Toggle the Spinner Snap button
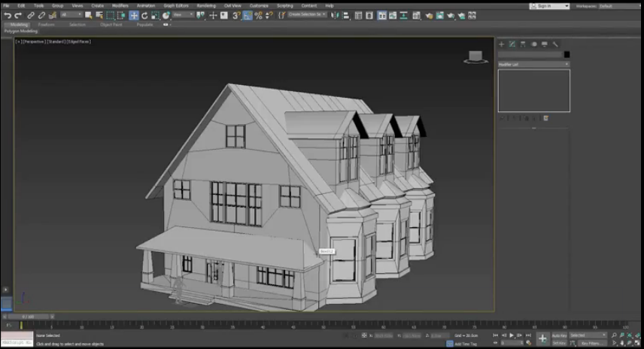Image resolution: width=644 pixels, height=349 pixels. coord(269,16)
